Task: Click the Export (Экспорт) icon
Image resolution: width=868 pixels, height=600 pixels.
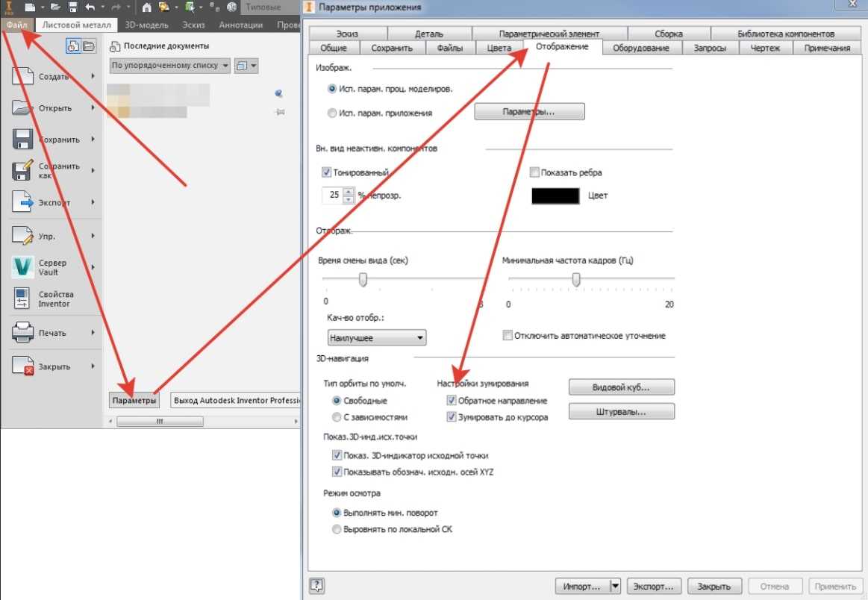Action: coord(23,202)
